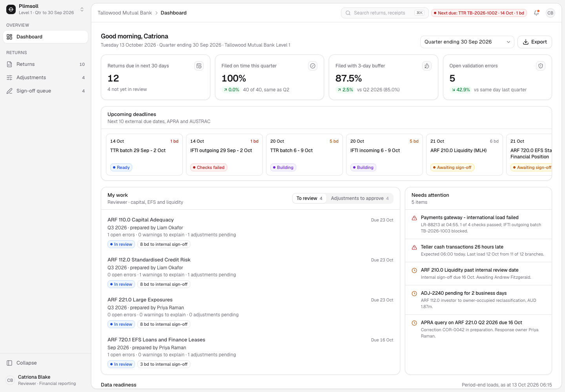Click clock icon beside APRA query alert
Image resolution: width=565 pixels, height=392 pixels.
pyautogui.click(x=414, y=323)
